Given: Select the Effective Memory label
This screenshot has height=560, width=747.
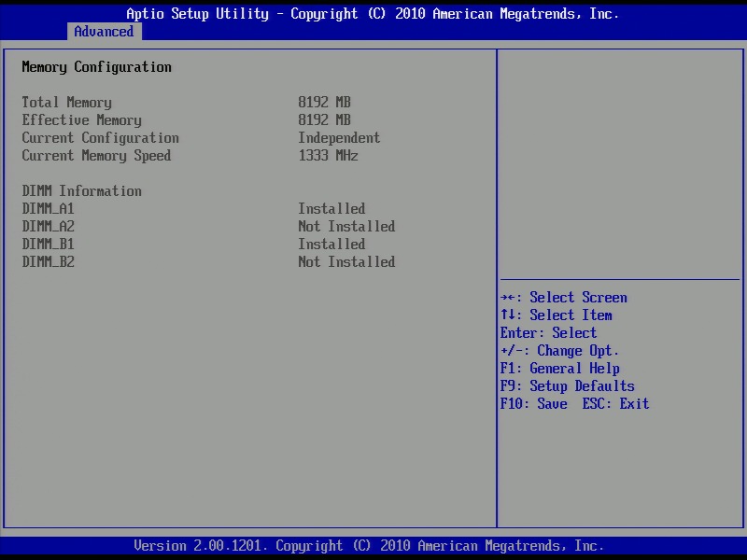Looking at the screenshot, I should coord(81,120).
